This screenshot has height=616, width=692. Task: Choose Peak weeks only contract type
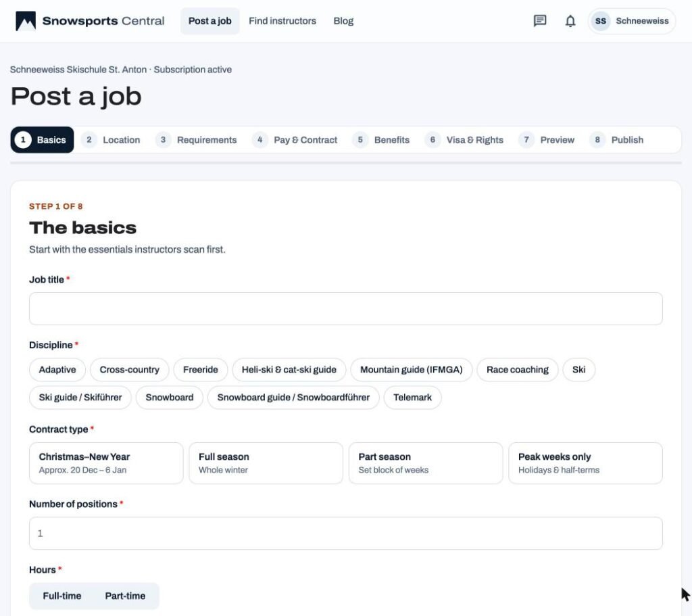point(585,463)
